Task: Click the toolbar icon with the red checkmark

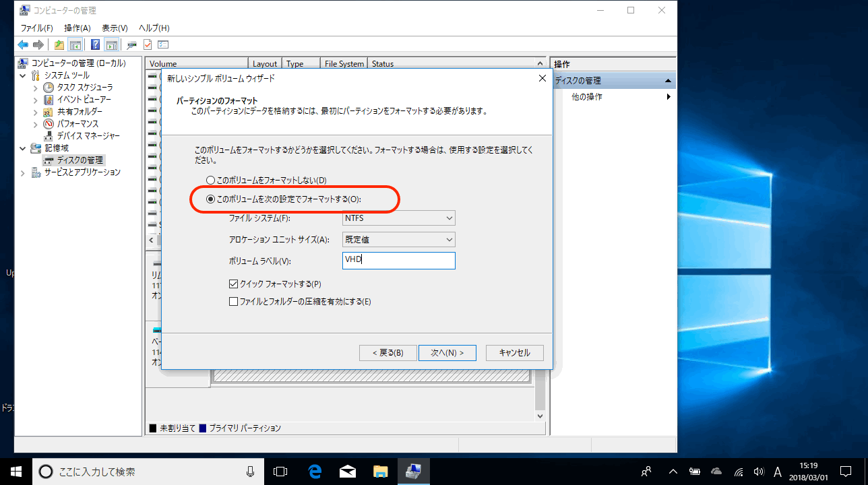Action: (x=148, y=45)
